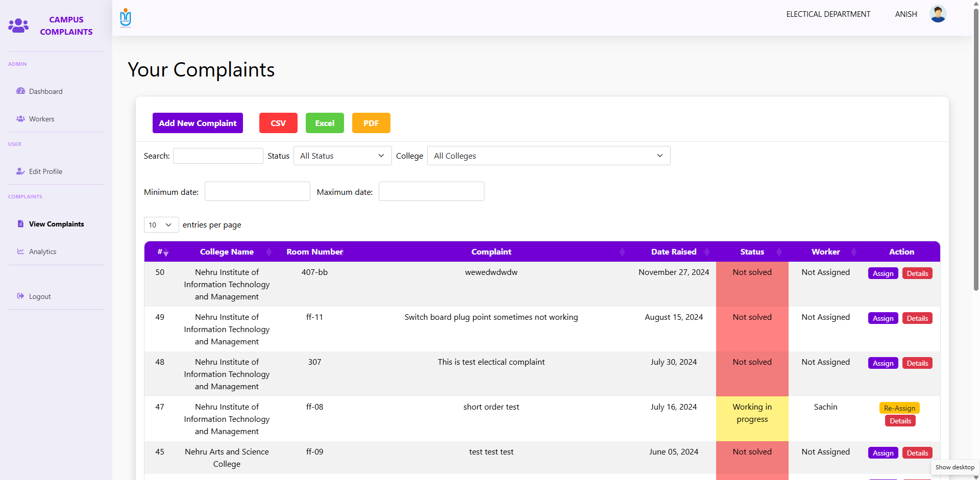Switch to View Complaints in sidebar

point(56,223)
